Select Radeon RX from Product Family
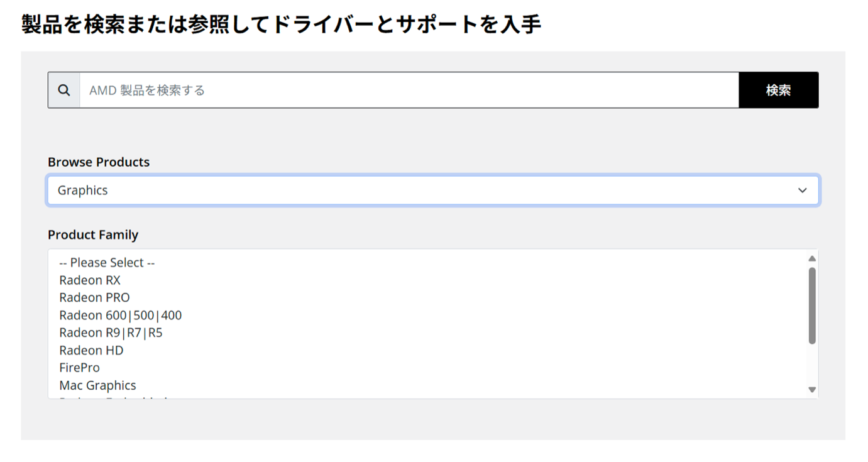Viewport: 868px width, 462px height. (90, 280)
